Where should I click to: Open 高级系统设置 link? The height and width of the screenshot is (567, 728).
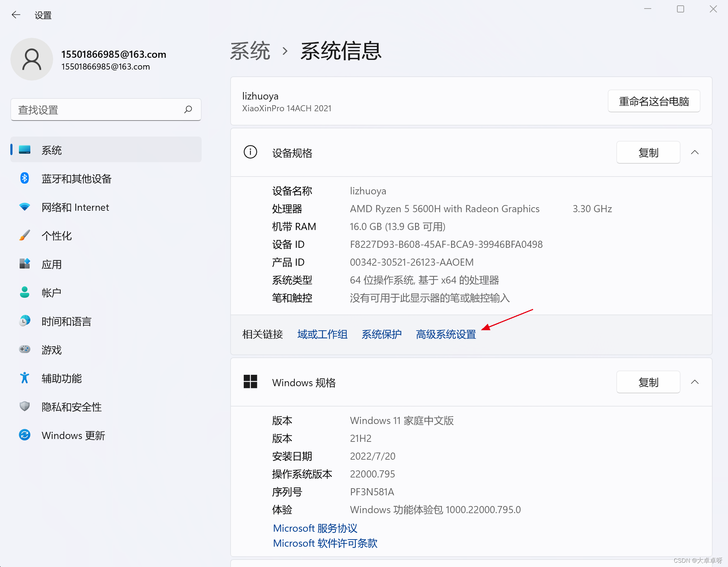(446, 334)
